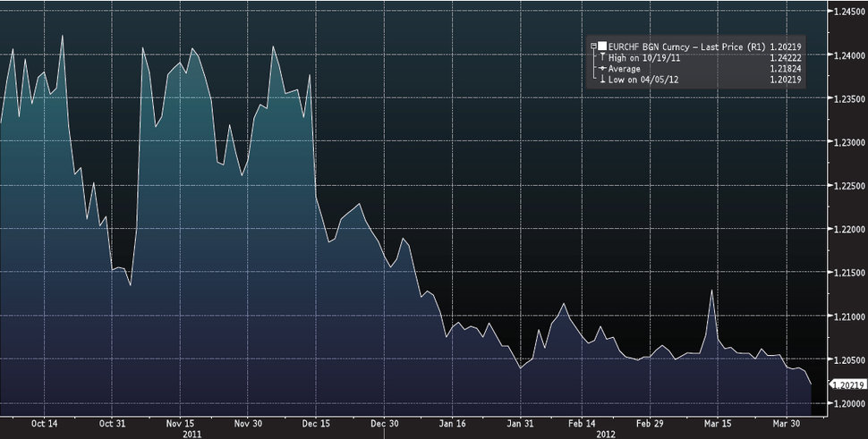Screen dimensions: 868x439
Task: Click the 1.23000 y-axis label
Action: pos(849,142)
